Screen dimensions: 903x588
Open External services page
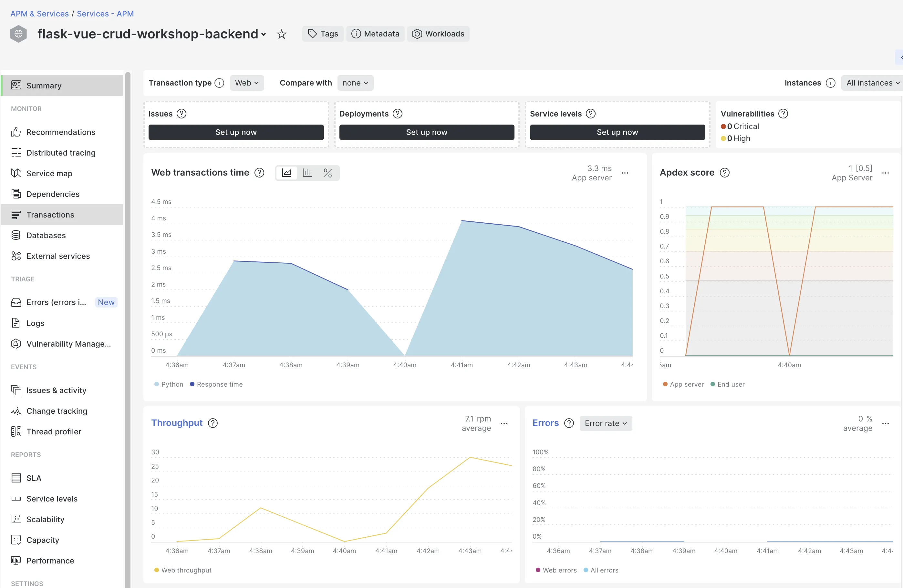[62, 256]
